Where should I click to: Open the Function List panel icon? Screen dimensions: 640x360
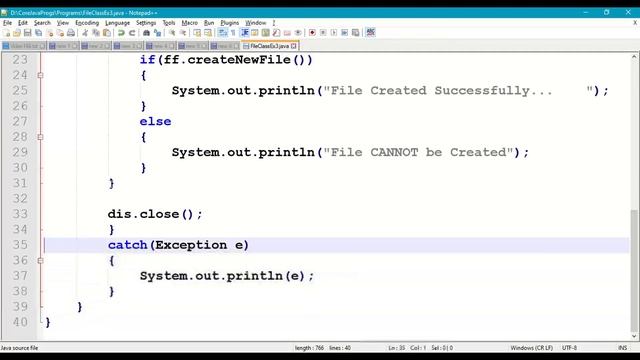pos(276,33)
